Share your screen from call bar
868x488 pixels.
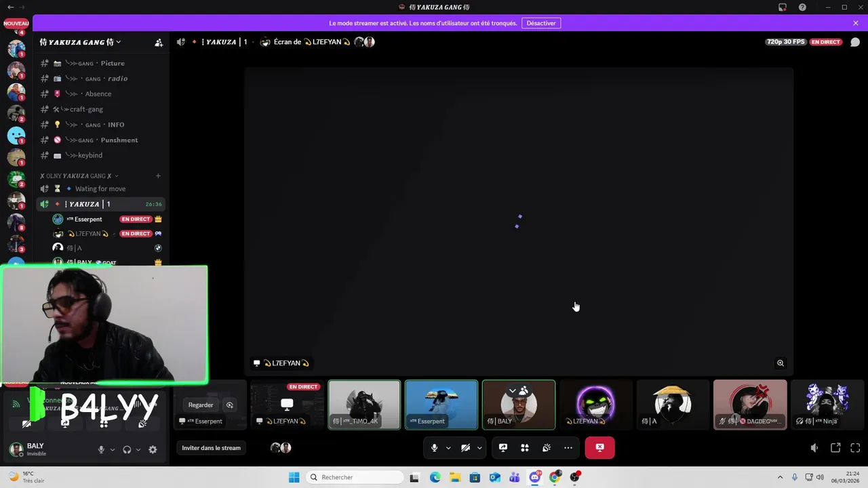point(503,448)
